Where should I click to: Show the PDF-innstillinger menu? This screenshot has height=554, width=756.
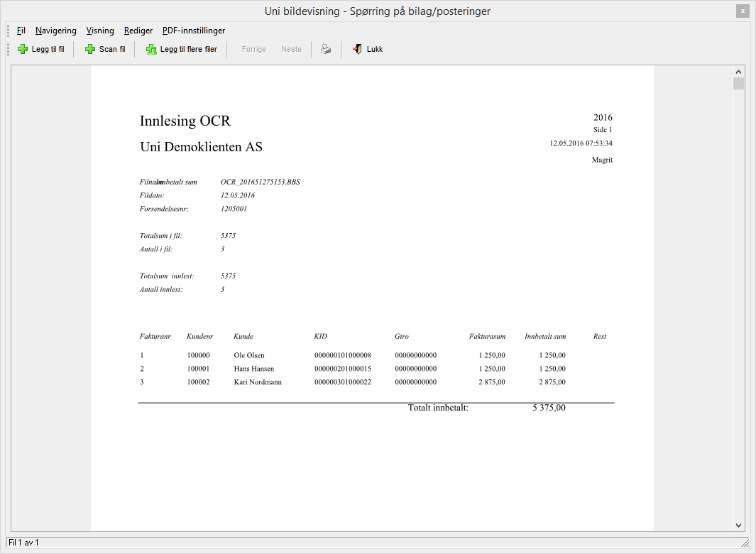193,31
